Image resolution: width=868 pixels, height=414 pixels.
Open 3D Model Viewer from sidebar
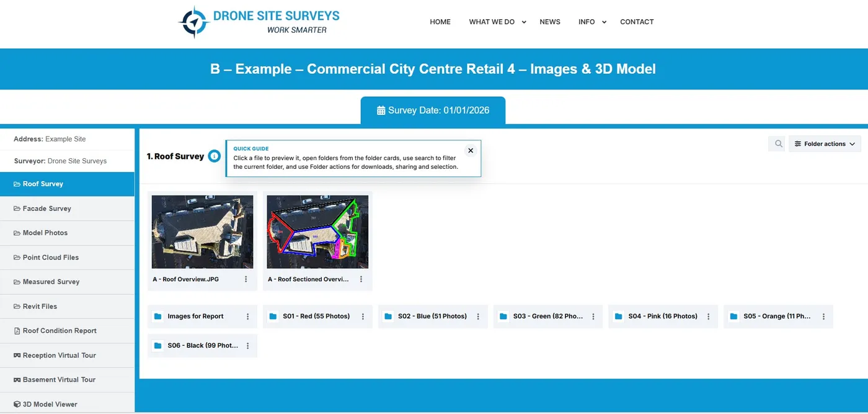pyautogui.click(x=67, y=404)
